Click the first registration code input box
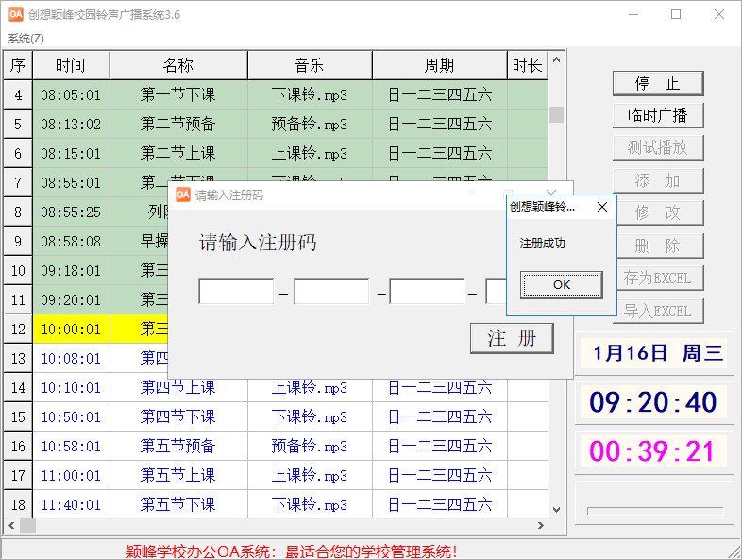The width and height of the screenshot is (742, 560). pyautogui.click(x=236, y=292)
